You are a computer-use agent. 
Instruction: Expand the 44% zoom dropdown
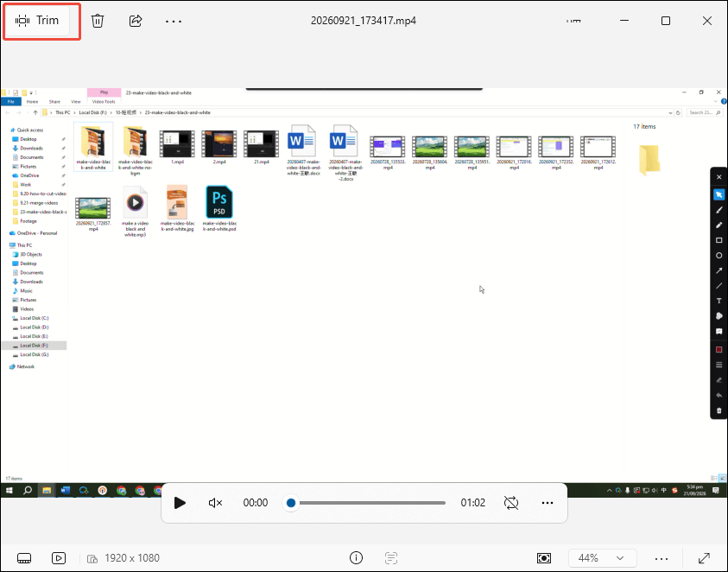coord(602,558)
